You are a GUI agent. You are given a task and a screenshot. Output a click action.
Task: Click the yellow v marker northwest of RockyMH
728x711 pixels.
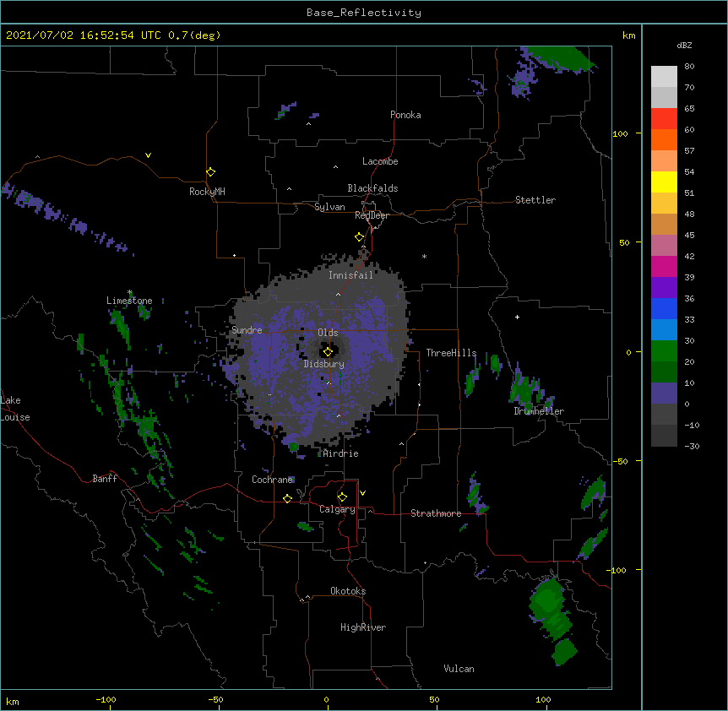click(148, 155)
